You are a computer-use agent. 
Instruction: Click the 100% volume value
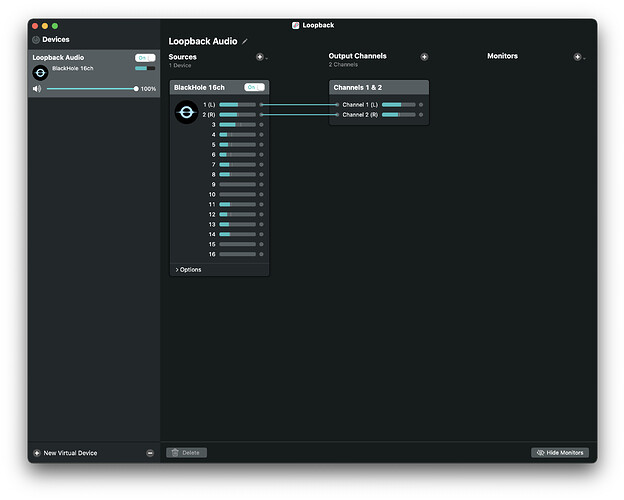click(x=148, y=89)
